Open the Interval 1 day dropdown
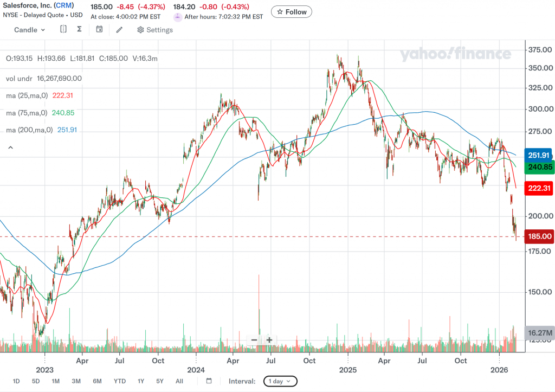Screen dimensions: 555x392 click(280, 381)
